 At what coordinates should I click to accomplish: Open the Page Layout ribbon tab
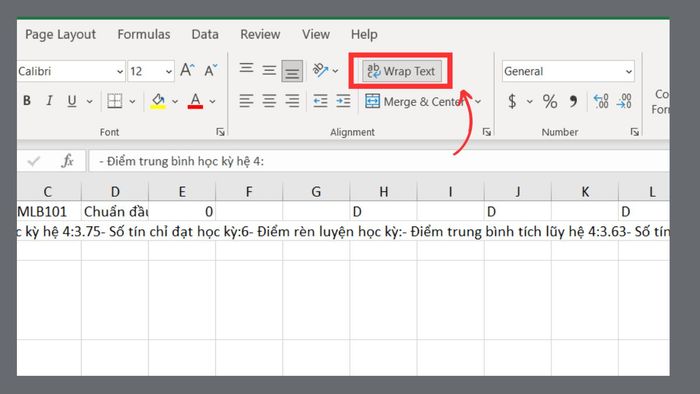click(60, 34)
